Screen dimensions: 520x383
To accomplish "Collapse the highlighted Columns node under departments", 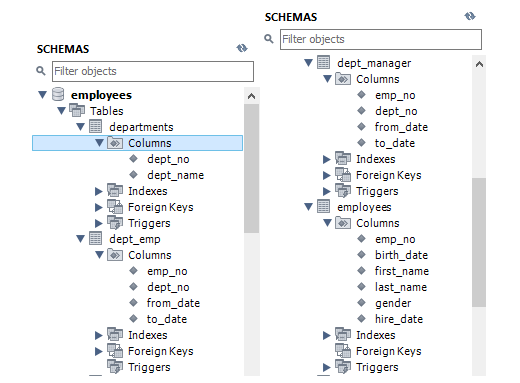I will [99, 143].
